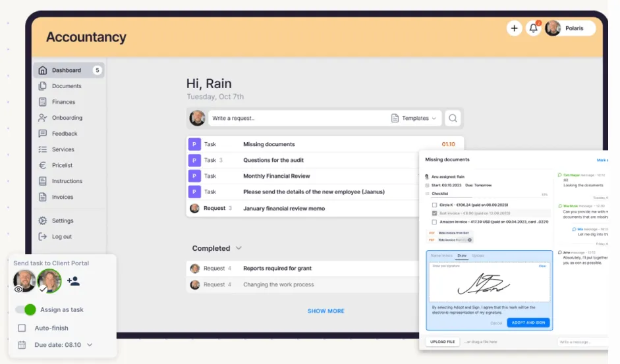Switch to the Draw signature tab

(462, 255)
